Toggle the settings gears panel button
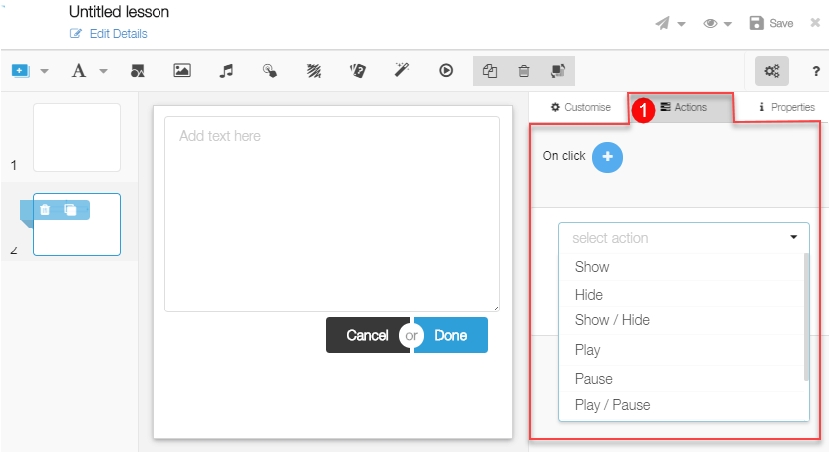829x452 pixels. [x=771, y=71]
